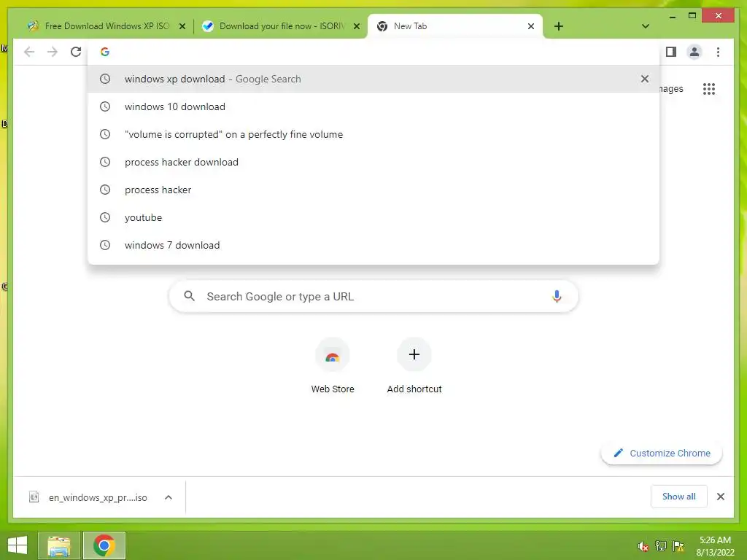Image resolution: width=747 pixels, height=560 pixels.
Task: Start voice search with microphone
Action: [x=557, y=296]
